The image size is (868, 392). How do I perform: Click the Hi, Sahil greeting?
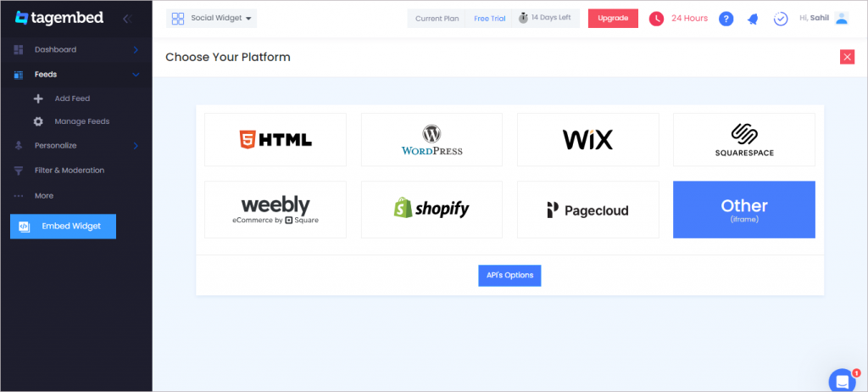tap(815, 19)
